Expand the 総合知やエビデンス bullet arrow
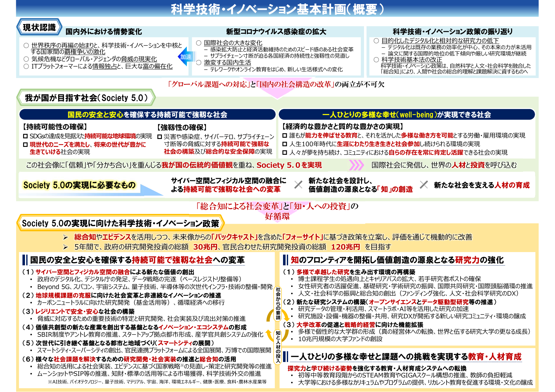 66,236
